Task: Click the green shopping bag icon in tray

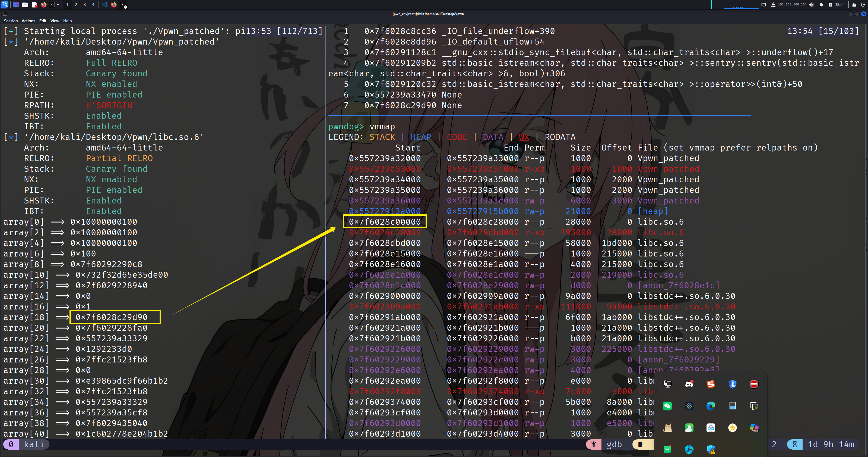Action: coord(667,449)
